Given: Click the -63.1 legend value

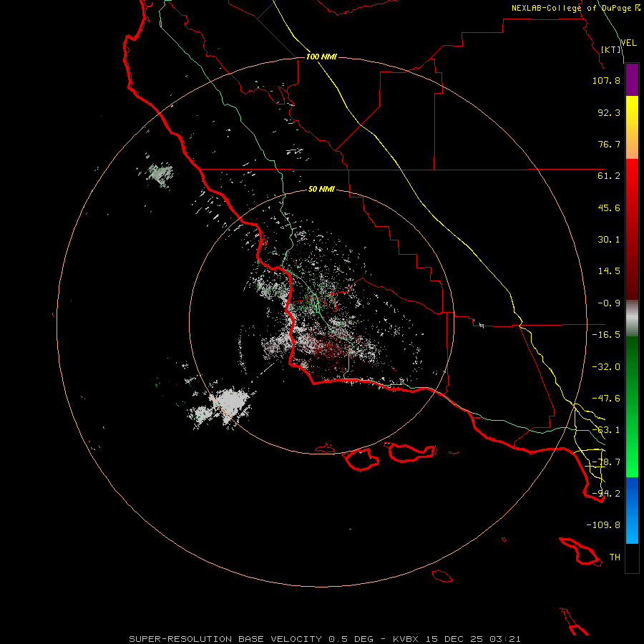Looking at the screenshot, I should click(x=606, y=430).
